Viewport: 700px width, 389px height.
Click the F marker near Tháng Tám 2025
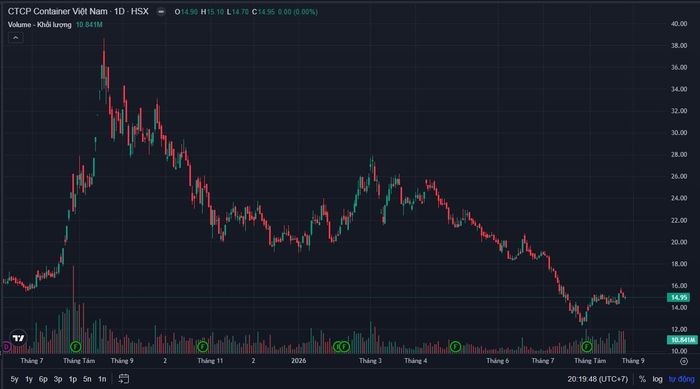pos(76,346)
